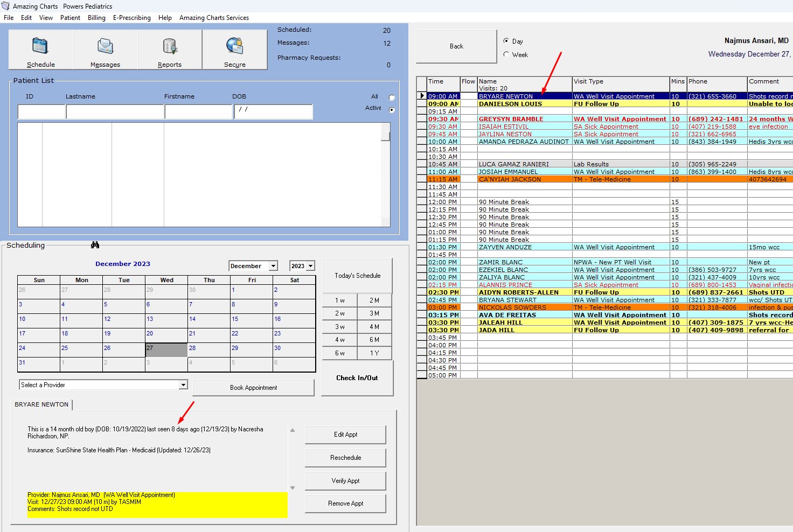
Task: Open the Billing menu
Action: tap(96, 18)
